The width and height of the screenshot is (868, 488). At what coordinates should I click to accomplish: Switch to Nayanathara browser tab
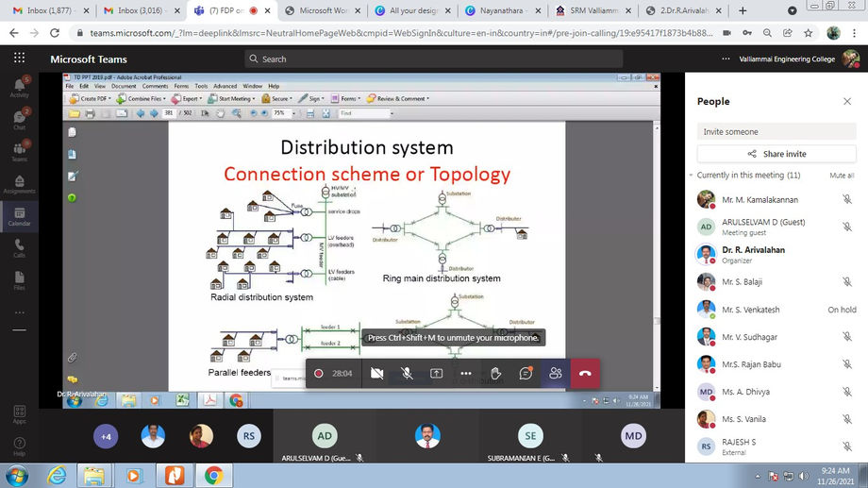[x=503, y=10]
